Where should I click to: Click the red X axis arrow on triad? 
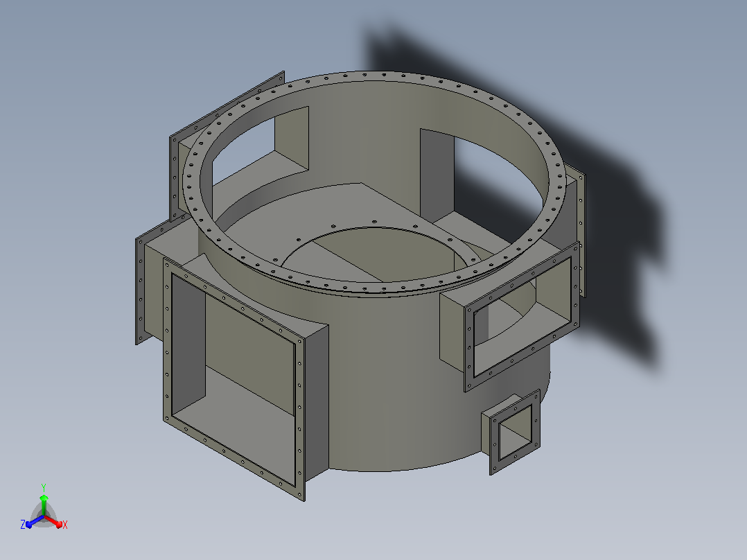pos(54,521)
